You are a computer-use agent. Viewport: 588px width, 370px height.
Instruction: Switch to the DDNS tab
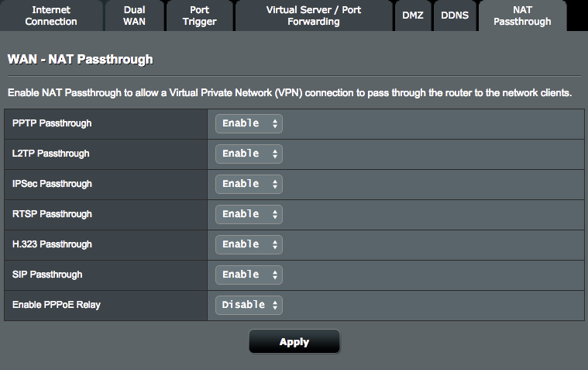click(455, 16)
